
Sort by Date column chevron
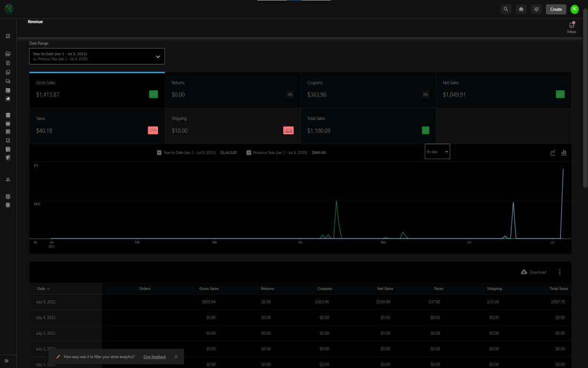click(48, 289)
